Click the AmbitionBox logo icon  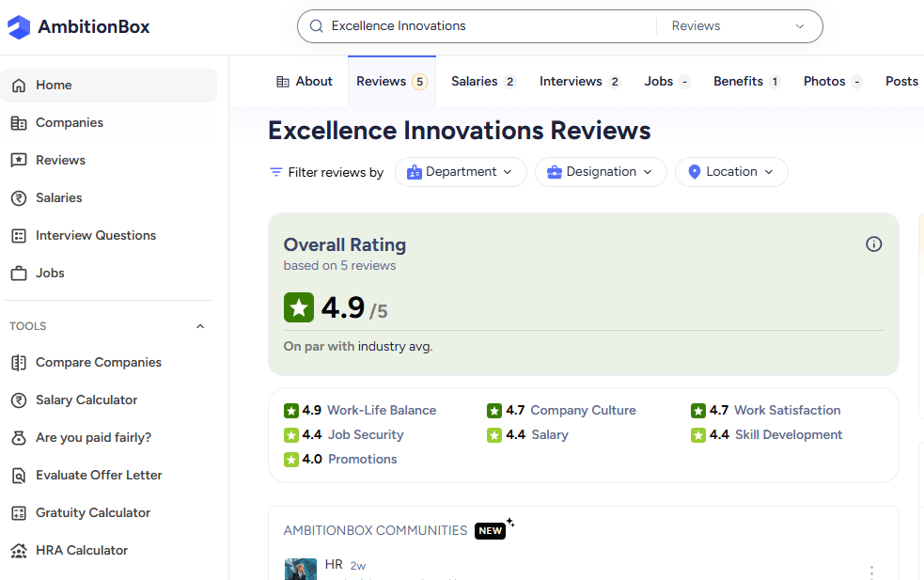(18, 26)
